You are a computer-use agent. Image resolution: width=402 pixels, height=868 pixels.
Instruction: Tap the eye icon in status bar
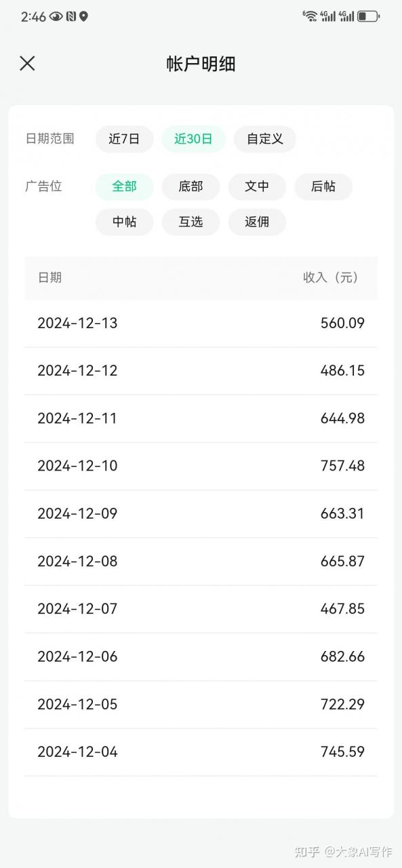tap(56, 16)
